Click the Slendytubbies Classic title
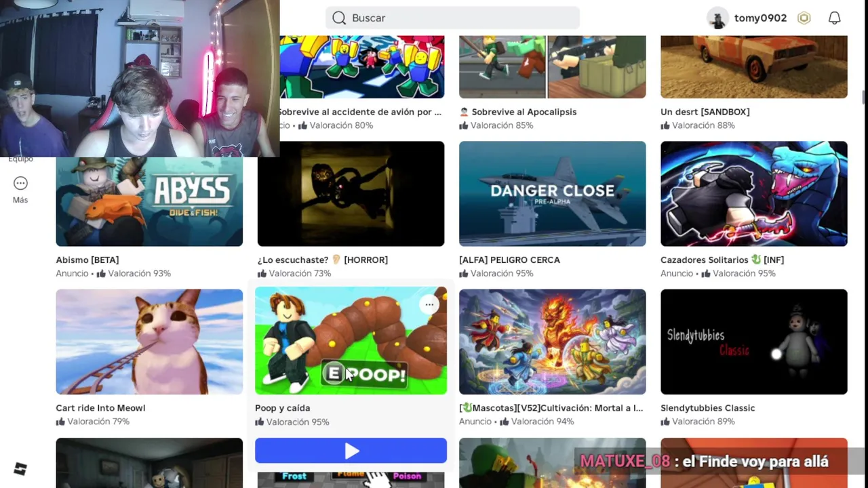The height and width of the screenshot is (488, 868). tap(708, 408)
